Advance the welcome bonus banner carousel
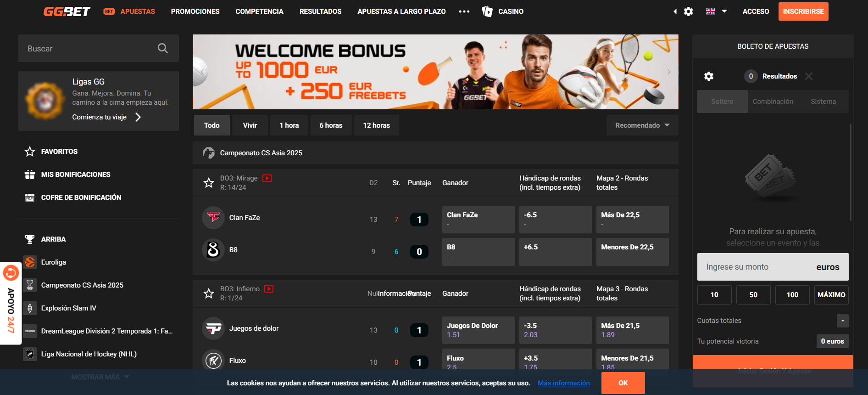The height and width of the screenshot is (395, 868). pyautogui.click(x=669, y=72)
